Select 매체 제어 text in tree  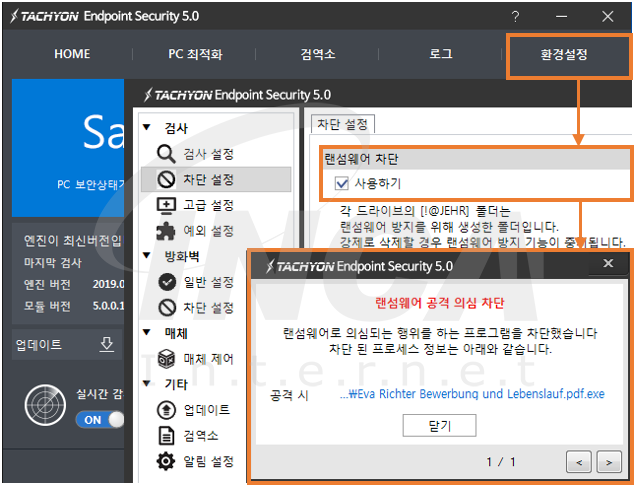(208, 359)
